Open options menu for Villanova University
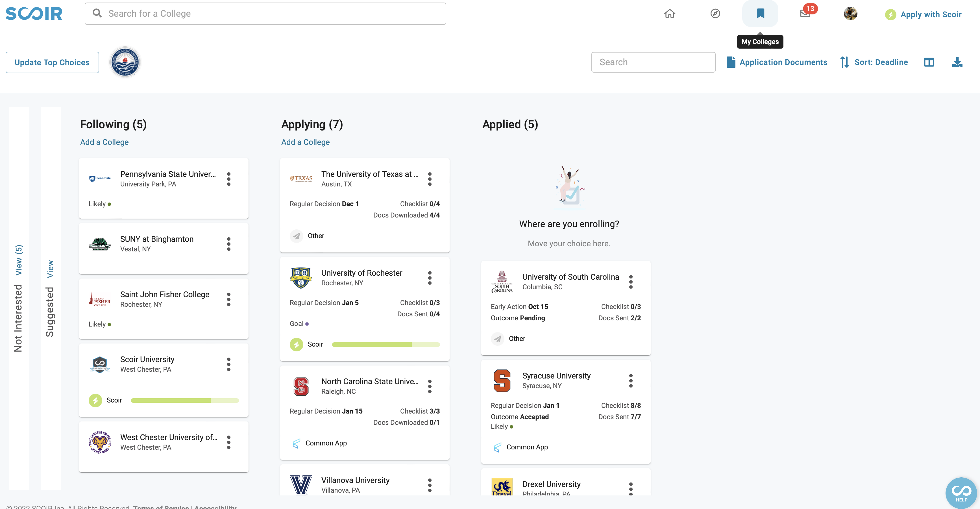The height and width of the screenshot is (509, 980). pos(430,485)
